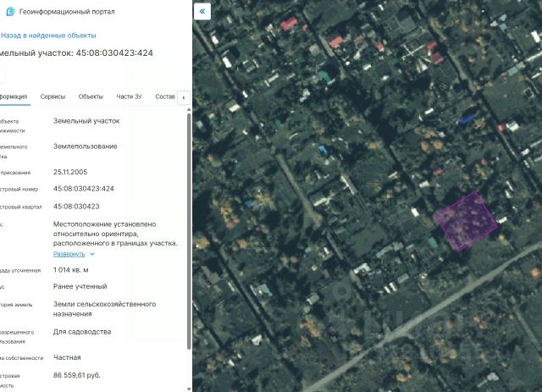Click the Геоинформационный портал title text
The height and width of the screenshot is (392, 542).
tap(67, 11)
